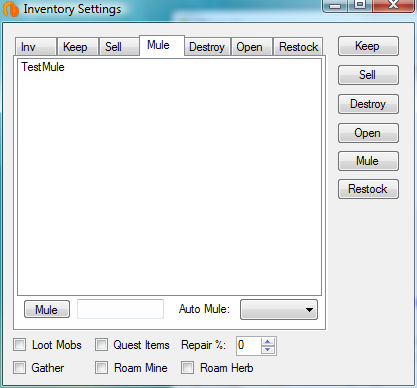Open the Keep tab
The width and height of the screenshot is (417, 388).
78,47
